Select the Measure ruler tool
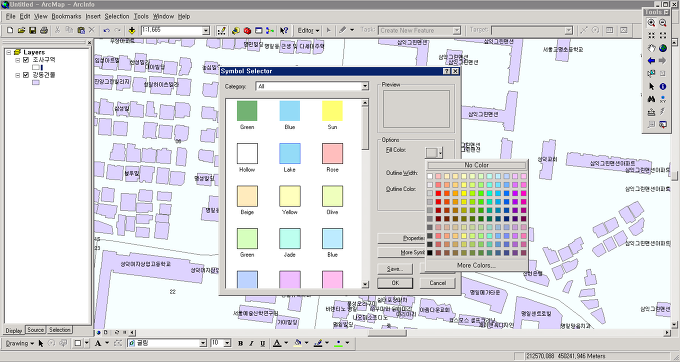Image resolution: width=680 pixels, height=362 pixels. point(651,112)
